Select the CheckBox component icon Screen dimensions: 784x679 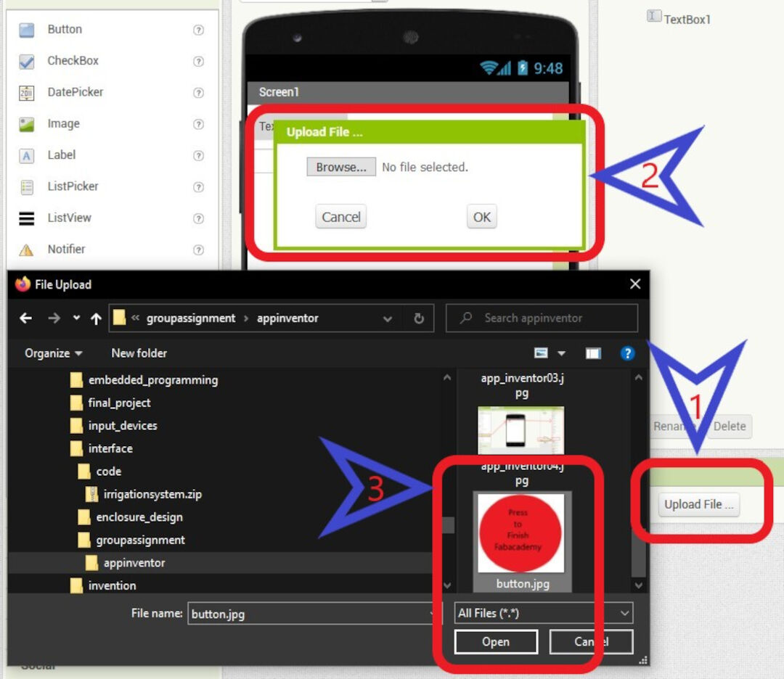25,61
